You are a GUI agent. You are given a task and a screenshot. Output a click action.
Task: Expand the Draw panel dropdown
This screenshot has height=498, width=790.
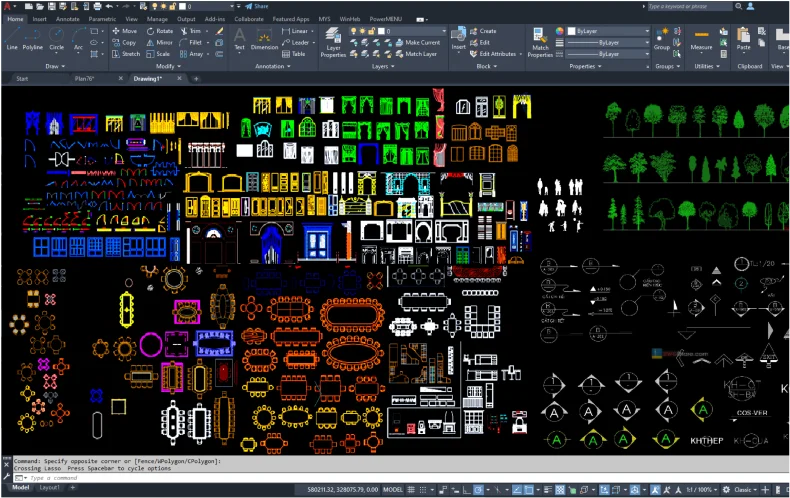(52, 66)
